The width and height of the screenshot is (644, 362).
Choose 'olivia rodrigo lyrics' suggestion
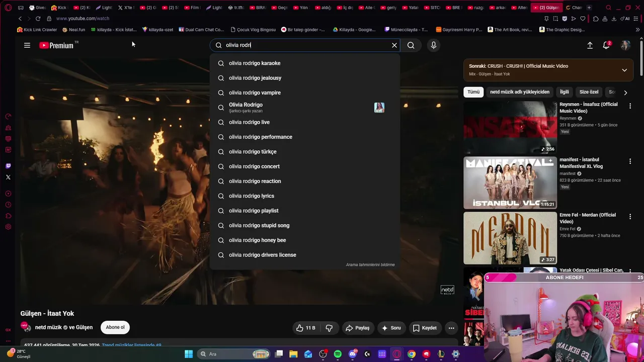click(305, 196)
